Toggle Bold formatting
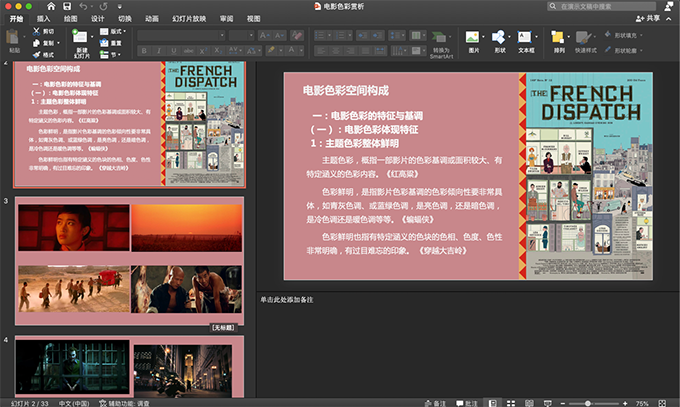This screenshot has width=680, height=407. [144, 51]
